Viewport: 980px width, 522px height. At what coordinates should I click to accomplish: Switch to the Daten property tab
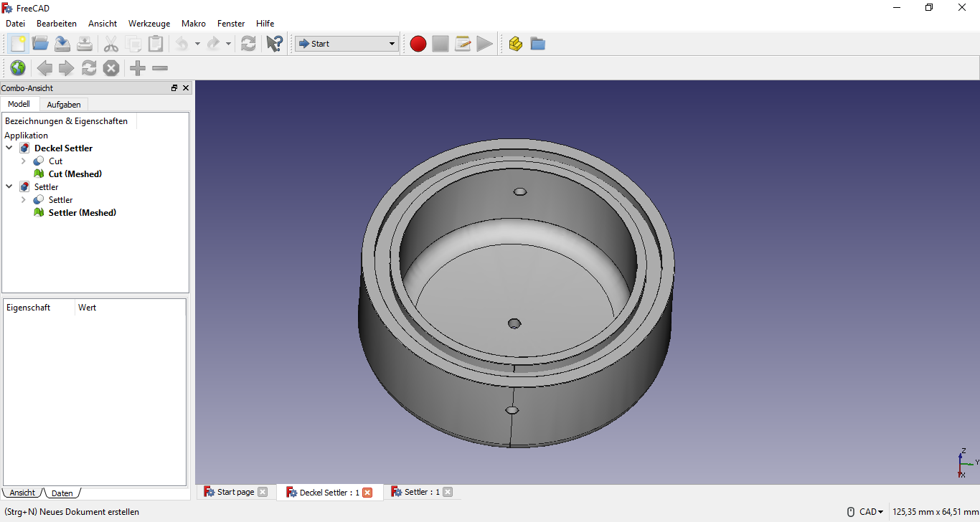tap(62, 493)
